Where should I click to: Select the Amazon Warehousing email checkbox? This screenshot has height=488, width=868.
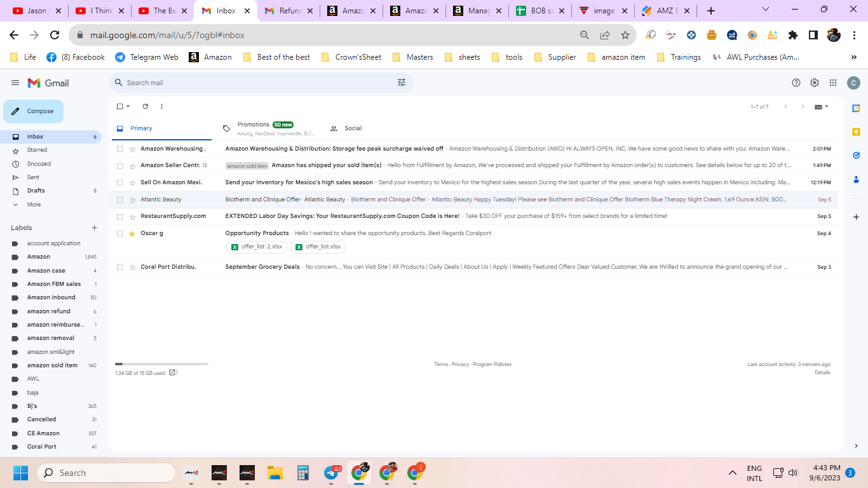pyautogui.click(x=119, y=149)
